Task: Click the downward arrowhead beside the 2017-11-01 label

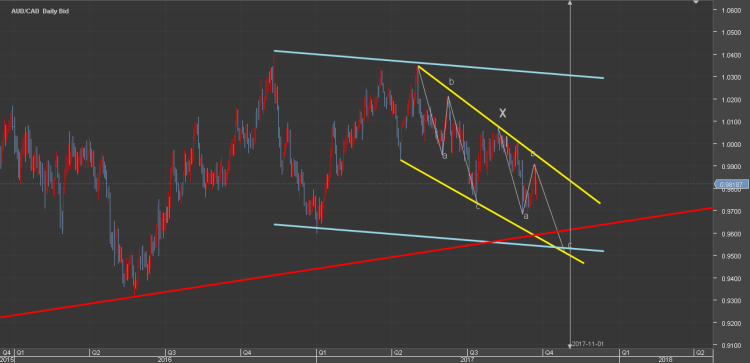Action: point(570,345)
